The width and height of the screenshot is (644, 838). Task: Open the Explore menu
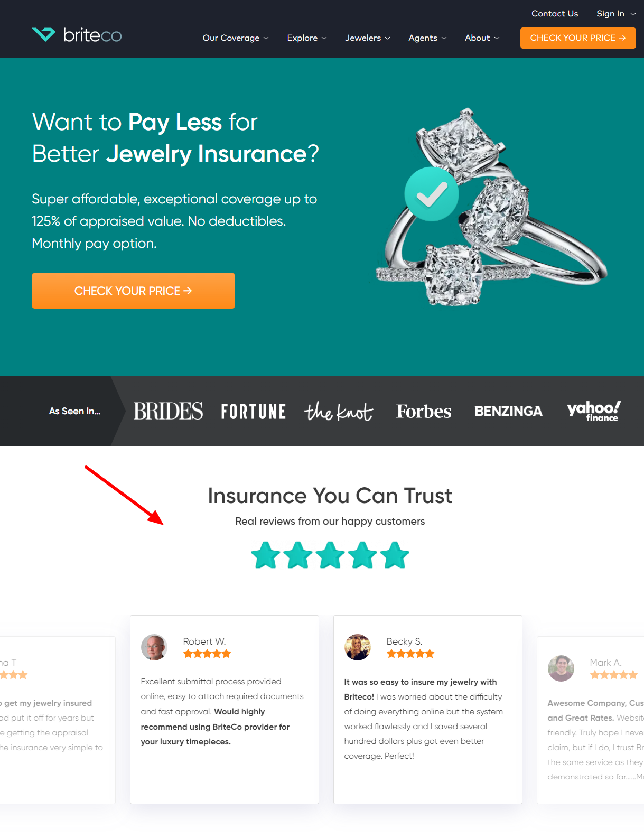pyautogui.click(x=307, y=38)
